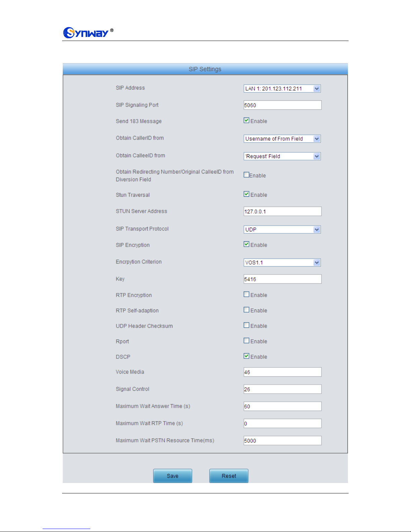The image size is (411, 532).
Task: Enable UDP Header Checksum checkbox
Action: 246,325
